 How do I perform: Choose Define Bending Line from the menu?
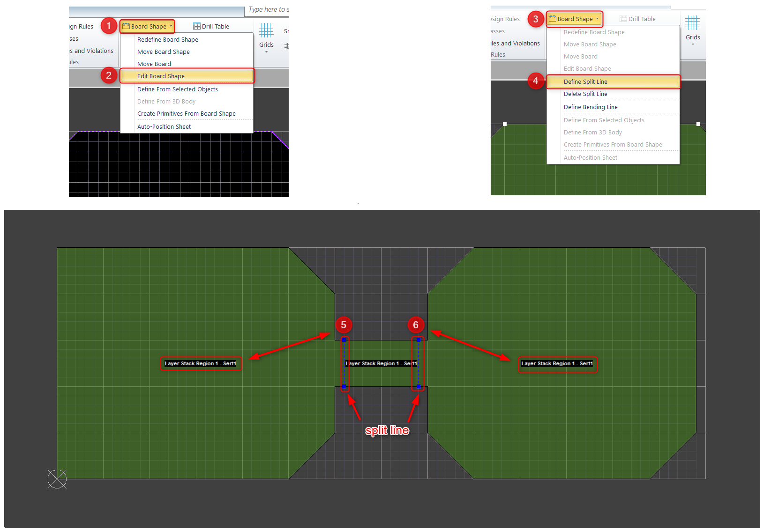tap(591, 107)
